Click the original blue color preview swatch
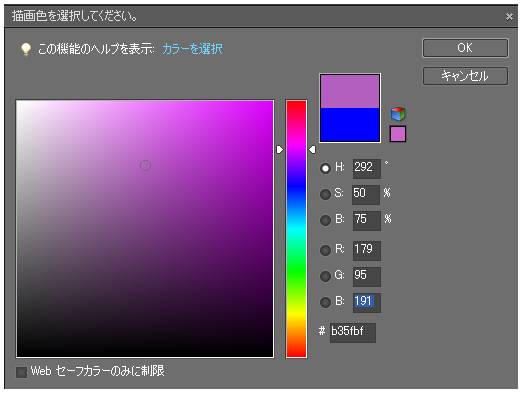The width and height of the screenshot is (525, 393). [x=350, y=125]
